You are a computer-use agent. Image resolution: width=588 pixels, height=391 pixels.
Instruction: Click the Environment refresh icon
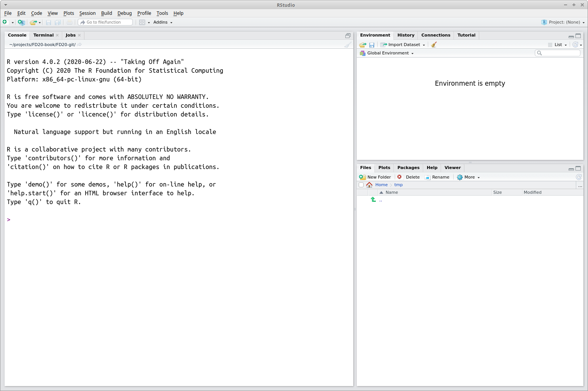575,45
